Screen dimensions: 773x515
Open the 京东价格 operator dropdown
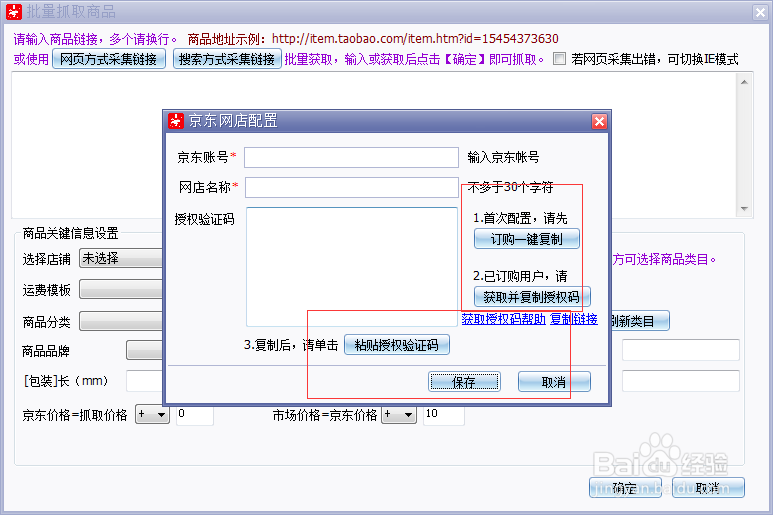click(x=152, y=414)
